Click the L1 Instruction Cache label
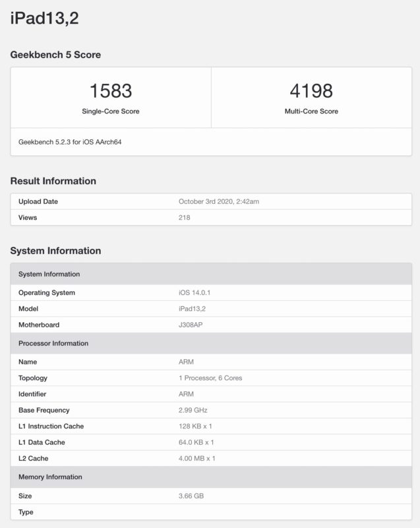The image size is (420, 528). tap(51, 426)
